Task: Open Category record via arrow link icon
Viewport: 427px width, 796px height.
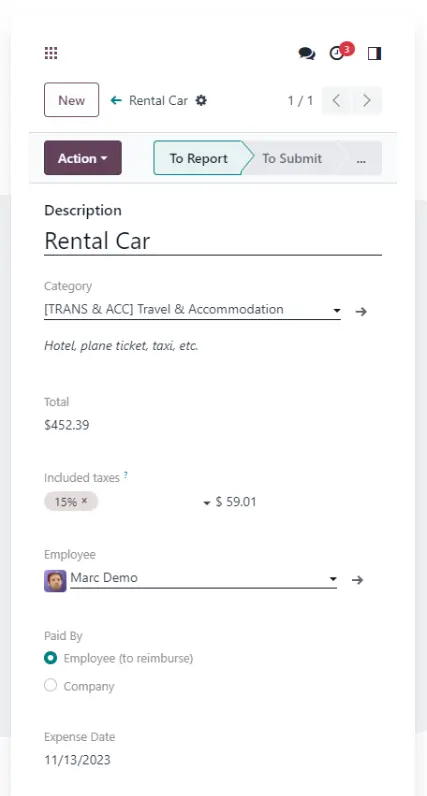Action: pos(361,311)
